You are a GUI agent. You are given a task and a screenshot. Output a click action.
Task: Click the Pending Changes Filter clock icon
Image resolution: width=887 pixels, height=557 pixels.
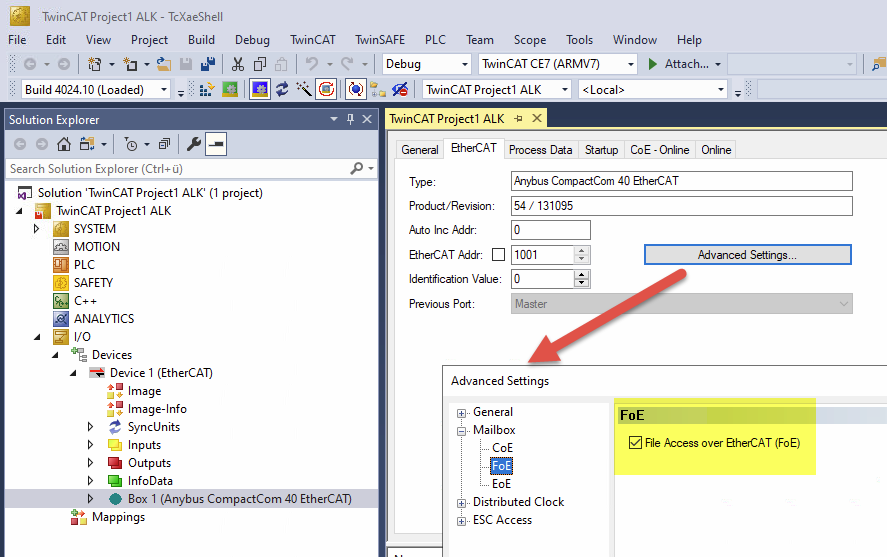[x=131, y=144]
